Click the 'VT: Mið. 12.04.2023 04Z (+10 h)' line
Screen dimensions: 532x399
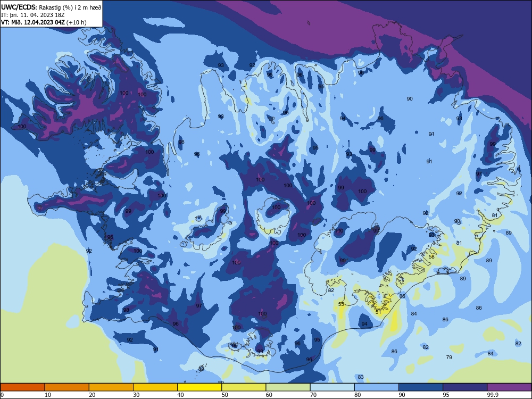(44, 22)
